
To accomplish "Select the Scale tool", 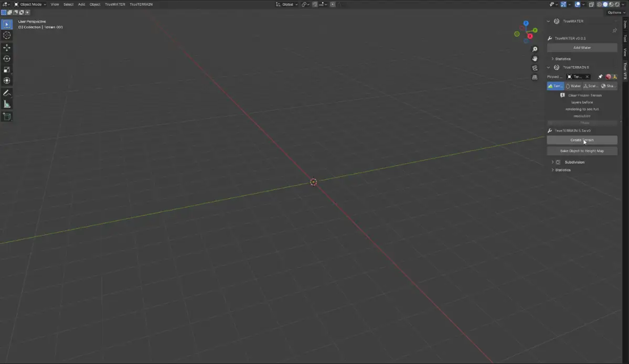I will tap(7, 70).
